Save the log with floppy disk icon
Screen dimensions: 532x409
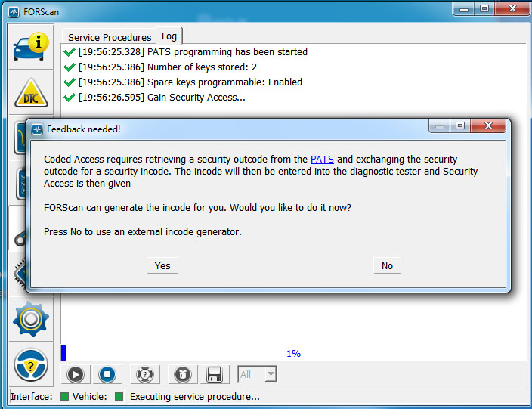pyautogui.click(x=214, y=374)
